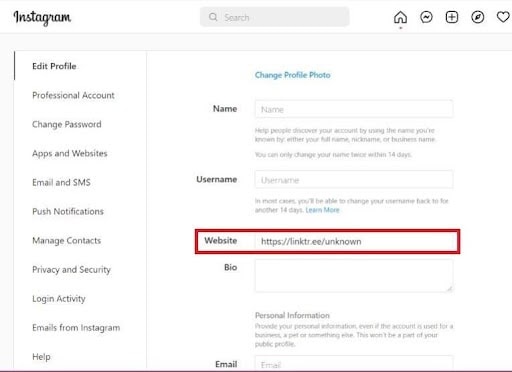This screenshot has width=512, height=372.
Task: Select Edit Profile in sidebar
Action: [x=54, y=66]
